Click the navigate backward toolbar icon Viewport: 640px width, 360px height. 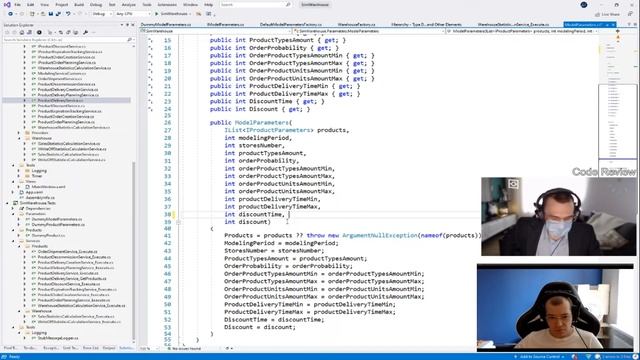[x=11, y=14]
